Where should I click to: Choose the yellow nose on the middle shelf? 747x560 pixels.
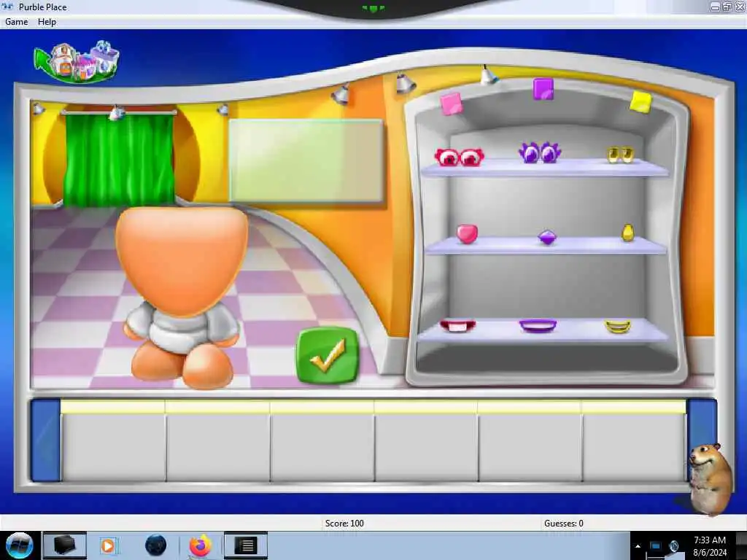[628, 233]
